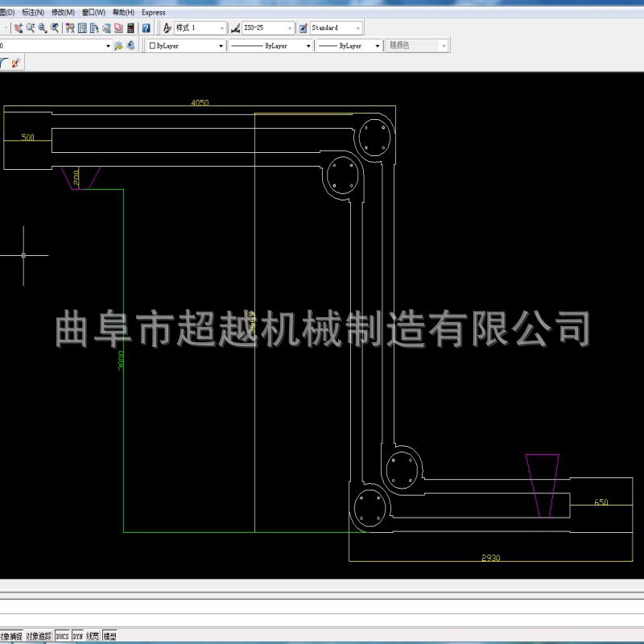Image resolution: width=644 pixels, height=644 pixels.
Task: Toggle Model (模型) space button
Action: click(109, 636)
